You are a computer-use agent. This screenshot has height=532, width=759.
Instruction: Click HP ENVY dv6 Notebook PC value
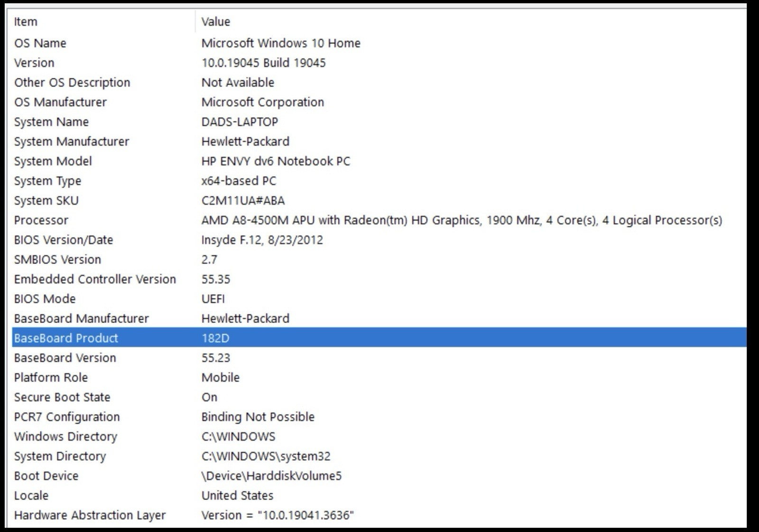pos(276,161)
